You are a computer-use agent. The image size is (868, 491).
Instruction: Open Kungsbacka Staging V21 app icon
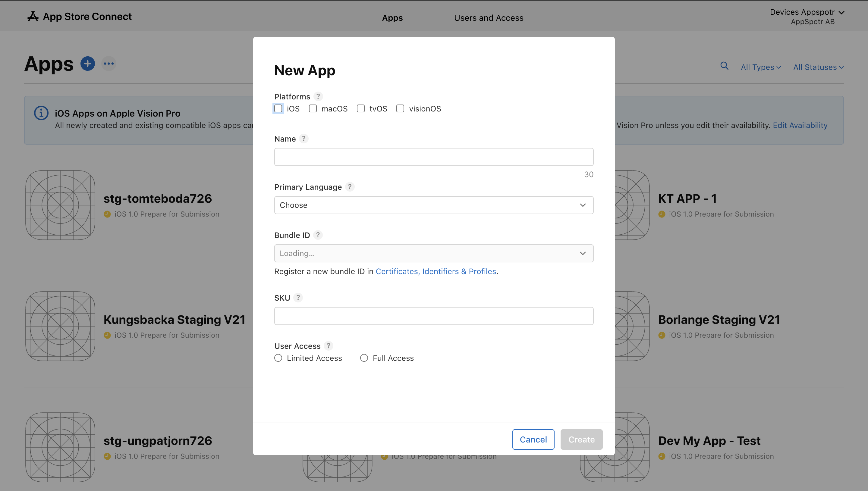coord(60,326)
